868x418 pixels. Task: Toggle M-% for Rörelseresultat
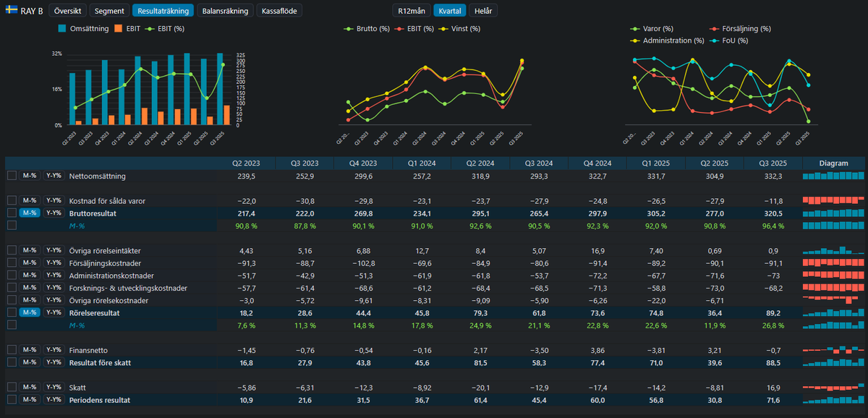point(30,312)
